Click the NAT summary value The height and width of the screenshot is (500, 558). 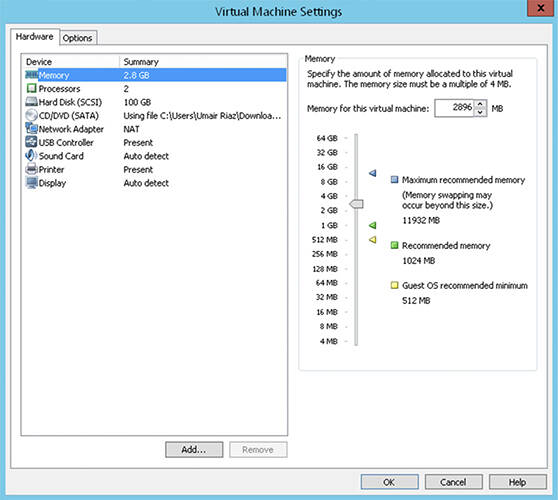tap(131, 129)
